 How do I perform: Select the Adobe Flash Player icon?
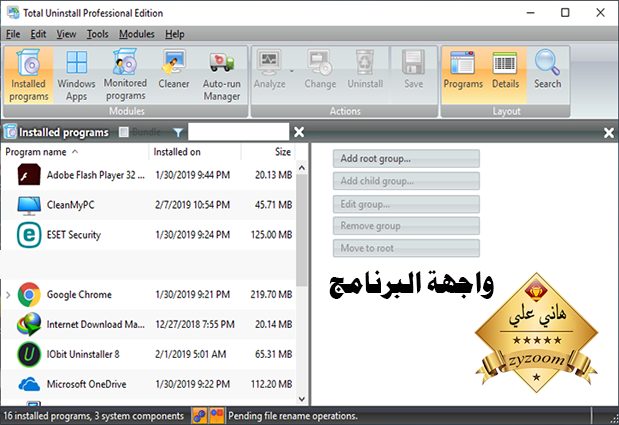29,174
